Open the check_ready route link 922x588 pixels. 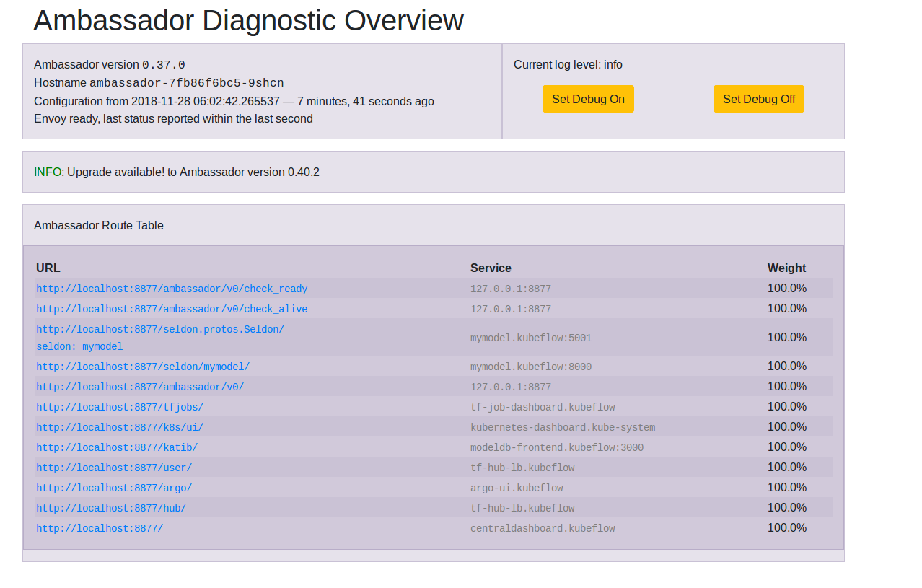[x=171, y=289]
